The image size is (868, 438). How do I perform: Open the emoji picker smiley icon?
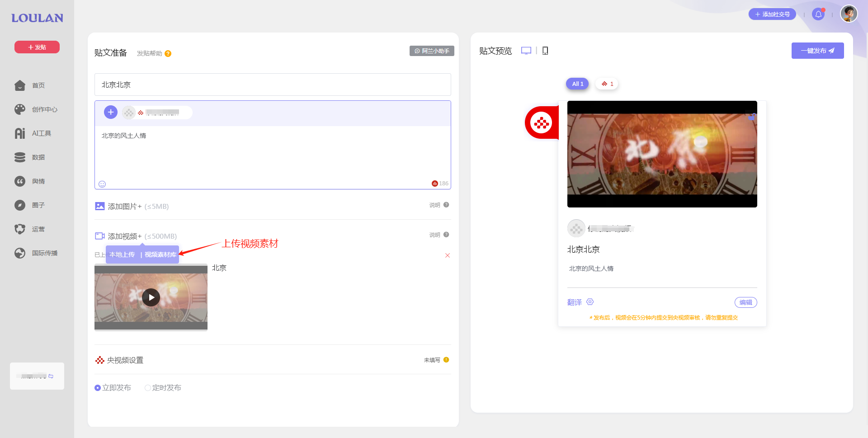pyautogui.click(x=102, y=184)
